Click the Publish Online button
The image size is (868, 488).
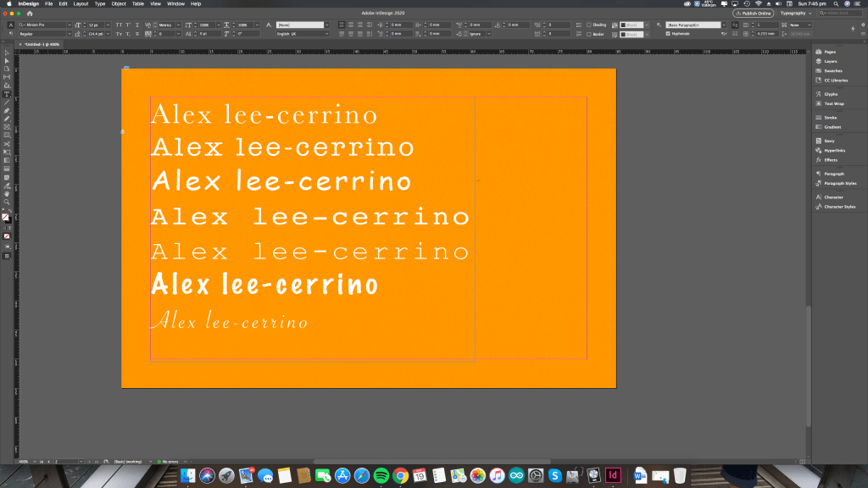(x=754, y=13)
